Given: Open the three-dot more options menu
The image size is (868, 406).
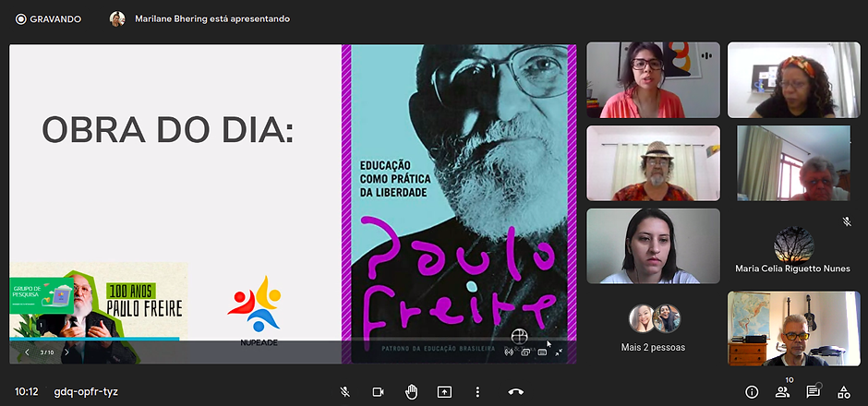Looking at the screenshot, I should click(x=477, y=392).
